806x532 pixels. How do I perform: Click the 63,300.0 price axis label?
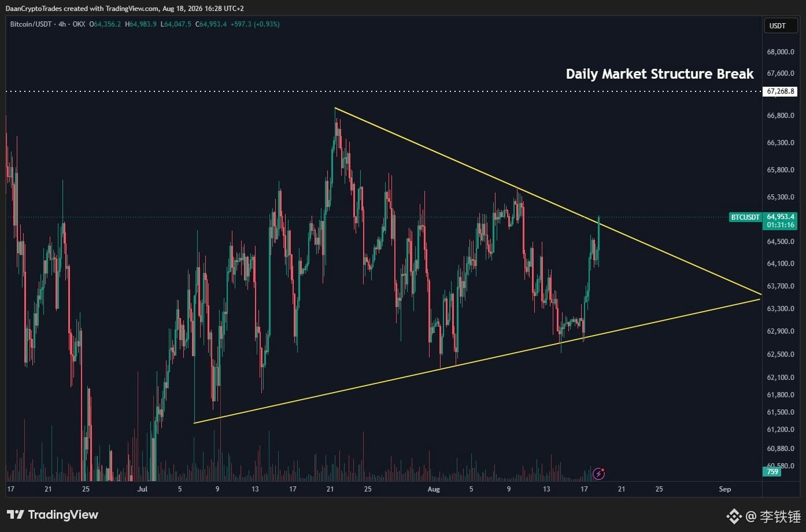(781, 309)
